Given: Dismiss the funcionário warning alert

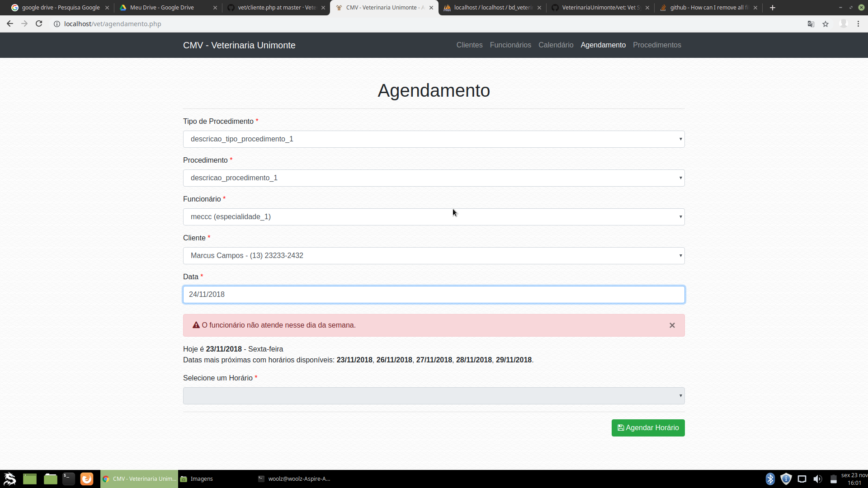Looking at the screenshot, I should (672, 325).
